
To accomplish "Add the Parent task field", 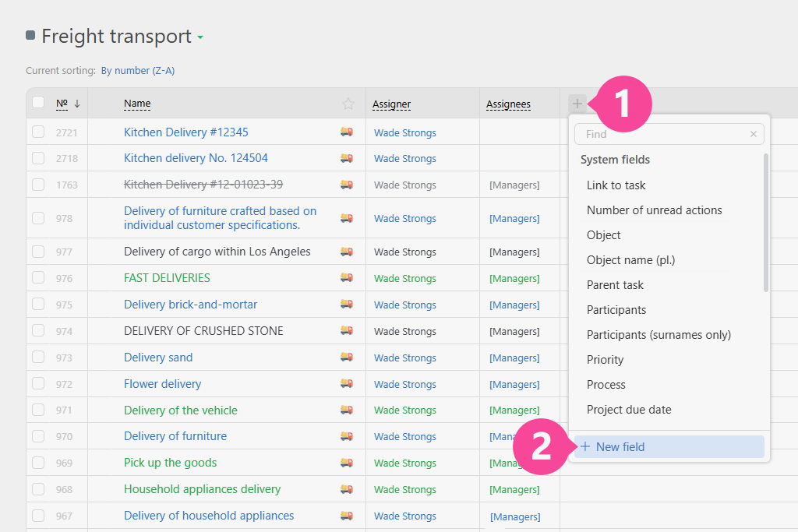I will click(615, 285).
